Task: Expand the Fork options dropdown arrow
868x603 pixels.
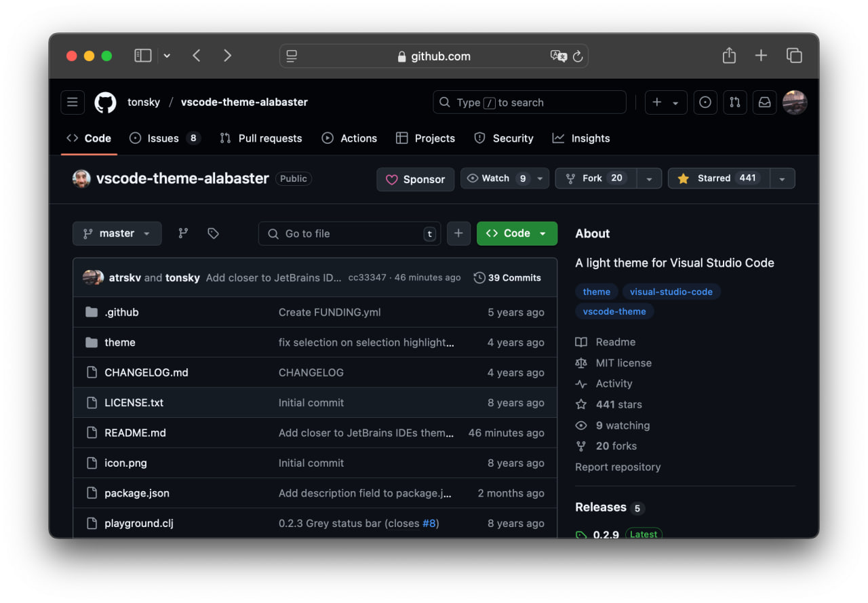Action: click(x=649, y=178)
